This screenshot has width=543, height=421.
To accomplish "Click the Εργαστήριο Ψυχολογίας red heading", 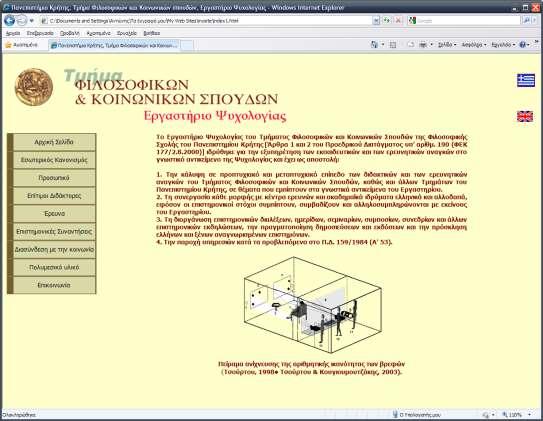I will coord(215,116).
